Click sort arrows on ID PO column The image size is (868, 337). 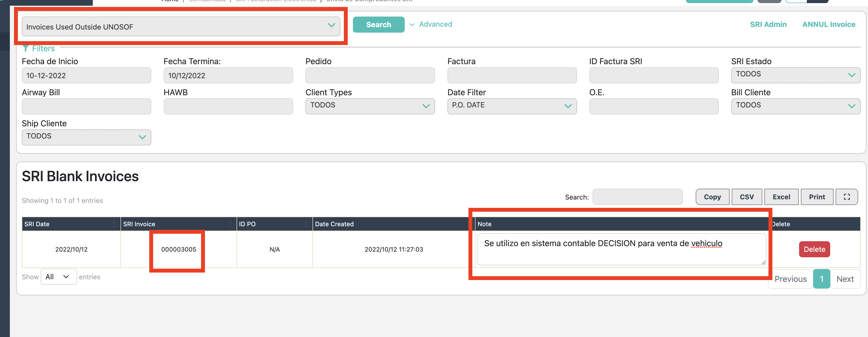pyautogui.click(x=306, y=224)
